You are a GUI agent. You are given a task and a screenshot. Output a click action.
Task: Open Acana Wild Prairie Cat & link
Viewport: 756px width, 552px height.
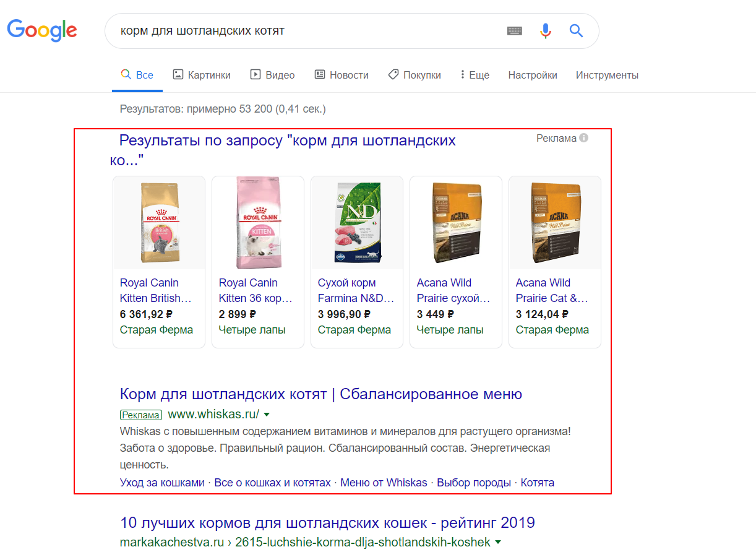point(552,290)
